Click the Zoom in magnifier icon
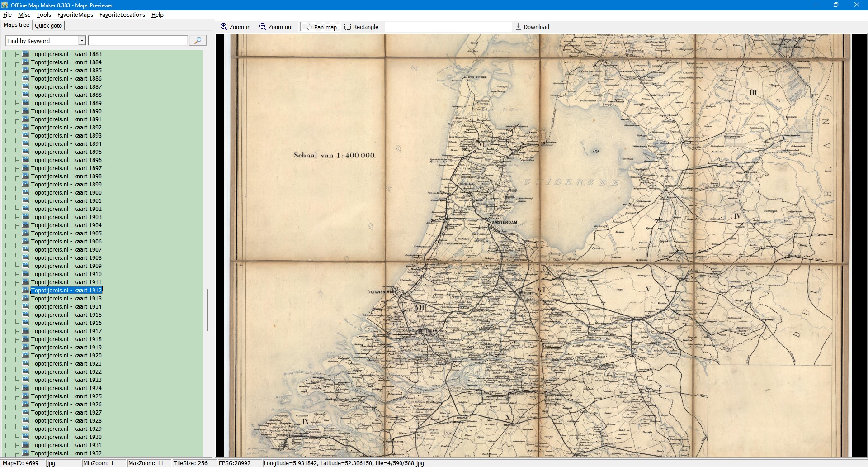This screenshot has height=467, width=868. click(224, 27)
